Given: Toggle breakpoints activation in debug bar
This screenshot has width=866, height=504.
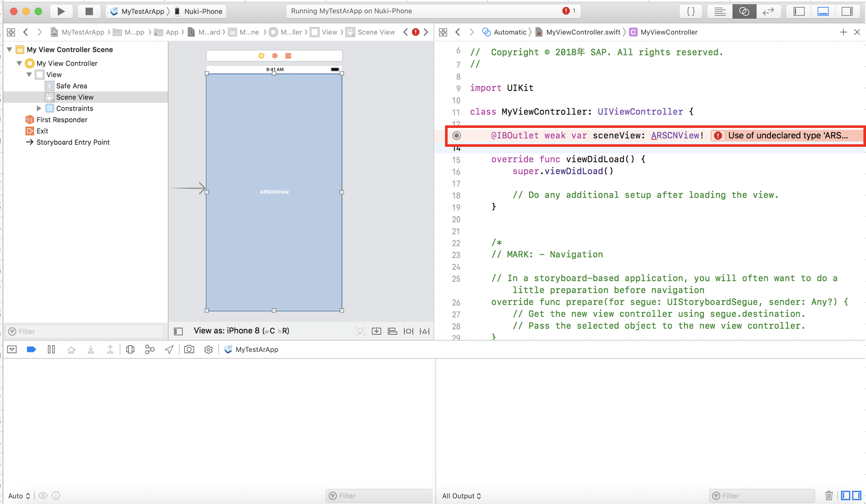Looking at the screenshot, I should pyautogui.click(x=31, y=349).
